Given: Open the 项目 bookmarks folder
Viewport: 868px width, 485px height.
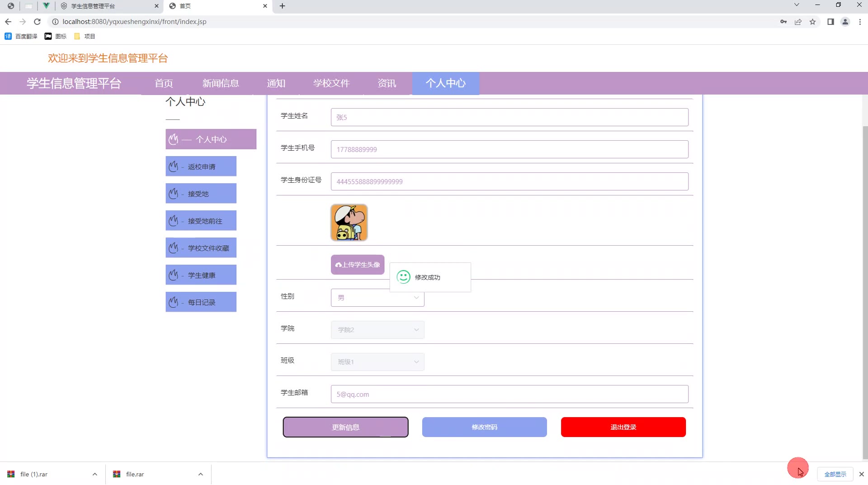Looking at the screenshot, I should 85,36.
